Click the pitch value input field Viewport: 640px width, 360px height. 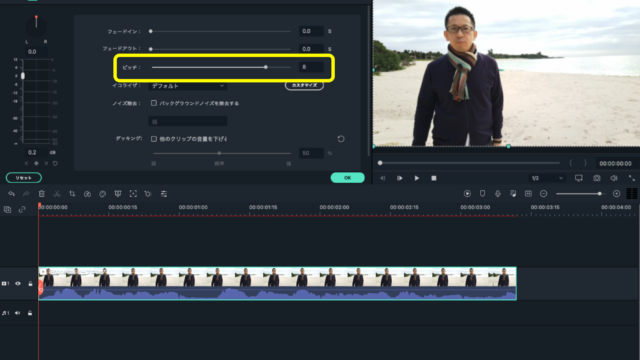tap(311, 67)
